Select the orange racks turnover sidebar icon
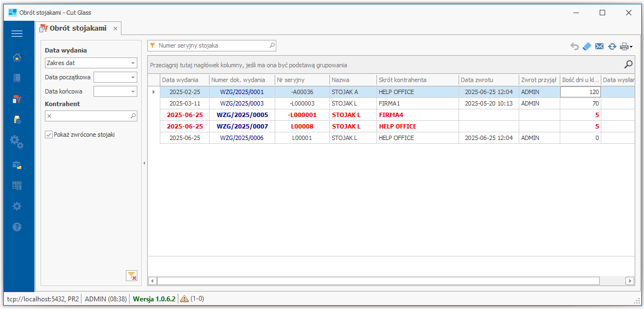644x309 pixels. tap(17, 99)
